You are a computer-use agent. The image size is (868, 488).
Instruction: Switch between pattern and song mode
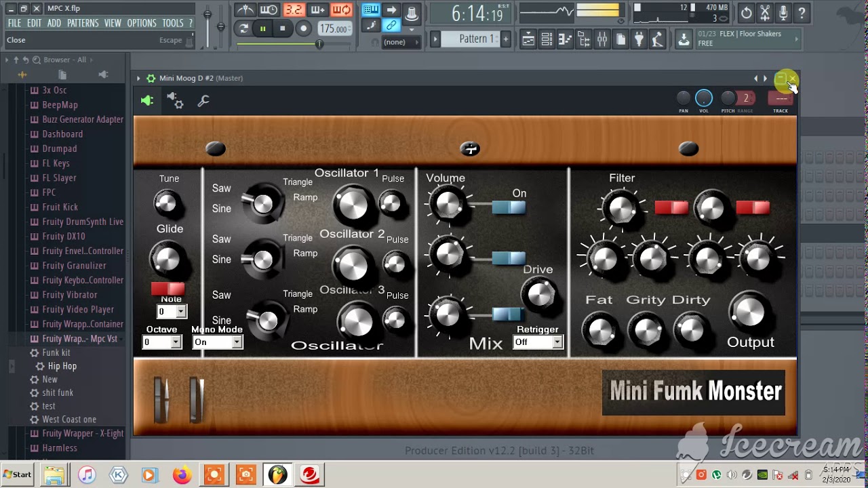tap(243, 28)
